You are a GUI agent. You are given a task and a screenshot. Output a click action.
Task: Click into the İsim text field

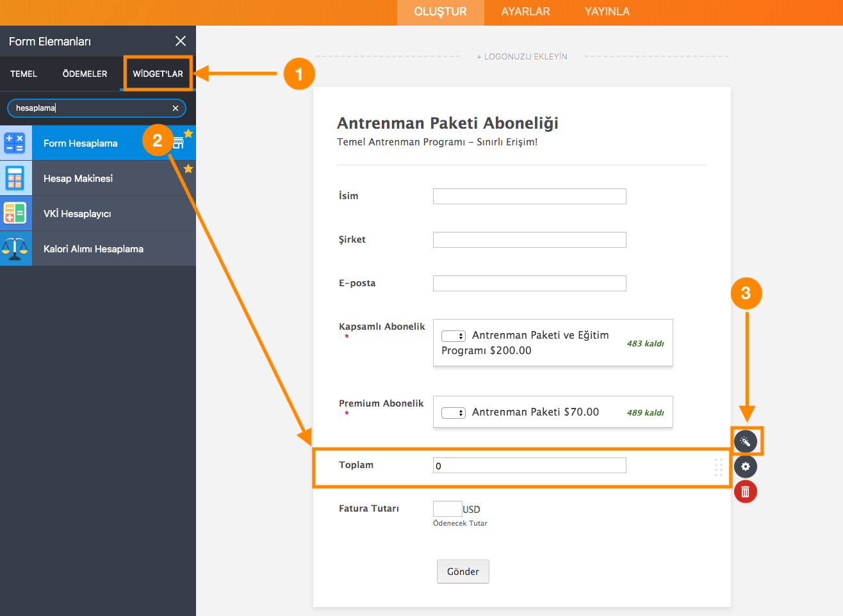(x=529, y=197)
